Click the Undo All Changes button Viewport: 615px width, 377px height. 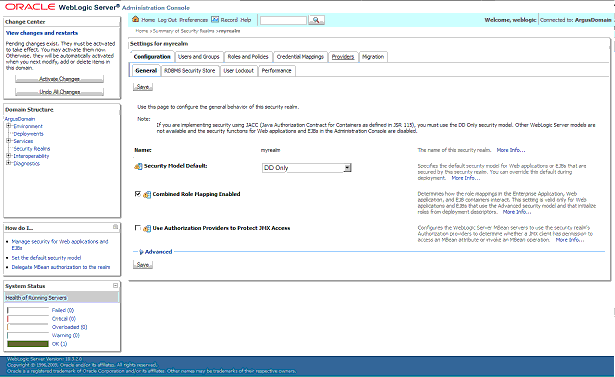pos(59,92)
